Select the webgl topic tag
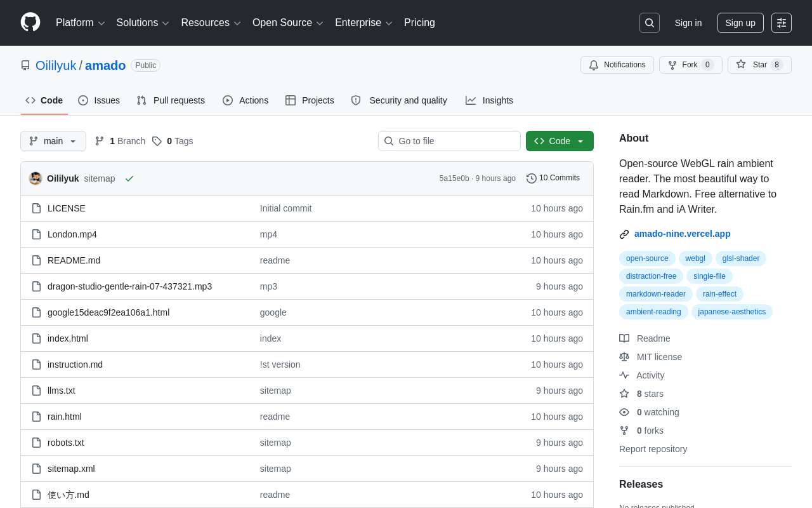Image resolution: width=812 pixels, height=508 pixels. (x=695, y=258)
